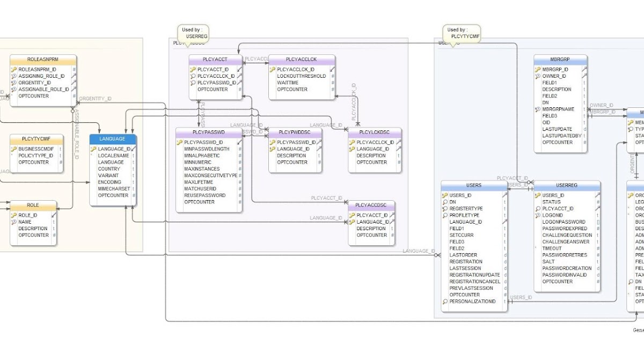Screen dimensions: 644x338
Task: Click the key icon next to MBRGRP_ID in MBRGRP
Action: (x=538, y=69)
